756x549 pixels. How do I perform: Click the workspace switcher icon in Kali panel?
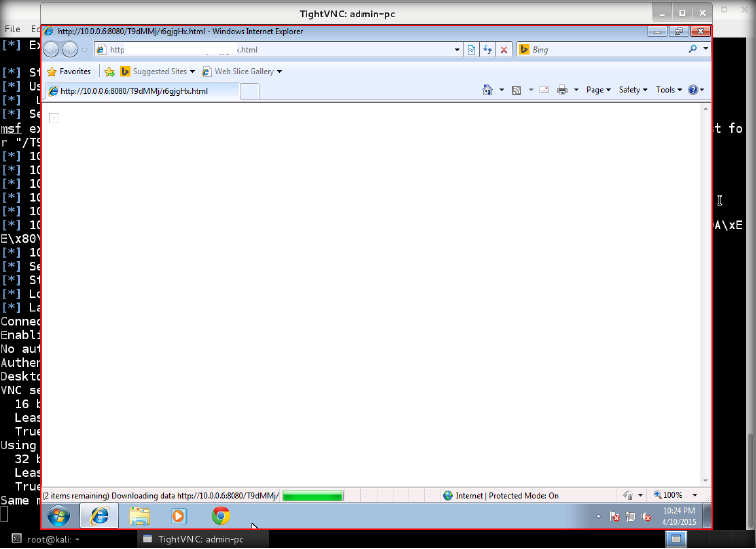(676, 539)
